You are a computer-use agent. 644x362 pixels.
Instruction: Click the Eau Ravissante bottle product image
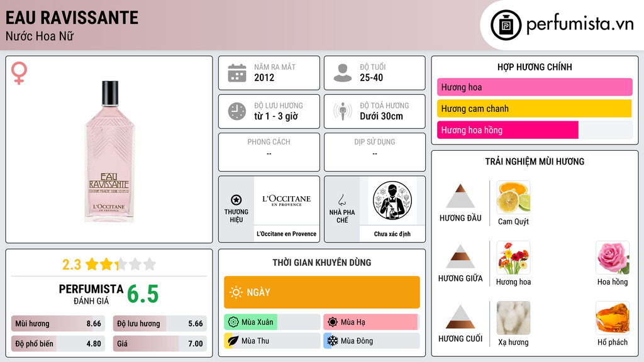tap(109, 151)
